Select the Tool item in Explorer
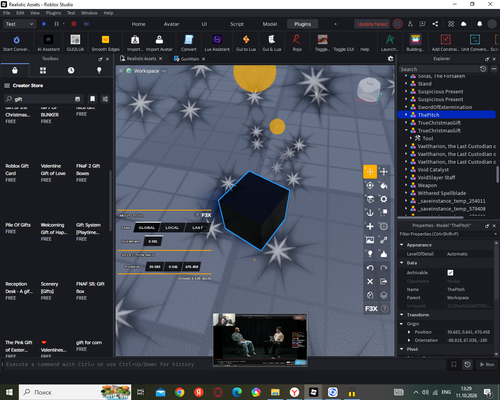500x400 pixels. pos(428,138)
